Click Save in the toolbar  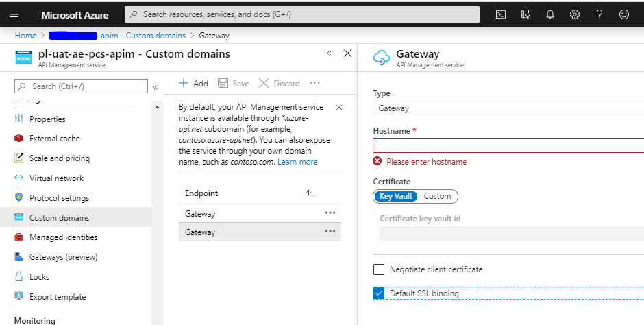point(234,84)
